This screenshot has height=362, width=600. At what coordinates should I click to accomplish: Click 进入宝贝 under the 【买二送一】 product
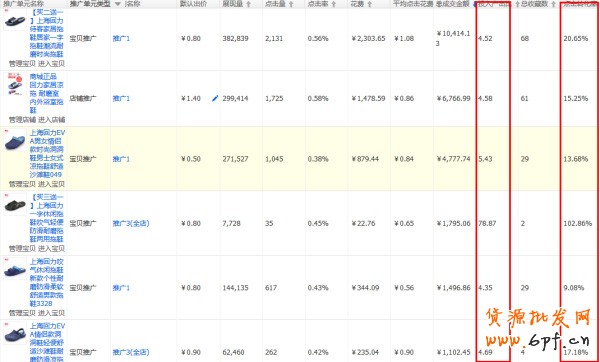click(x=51, y=64)
